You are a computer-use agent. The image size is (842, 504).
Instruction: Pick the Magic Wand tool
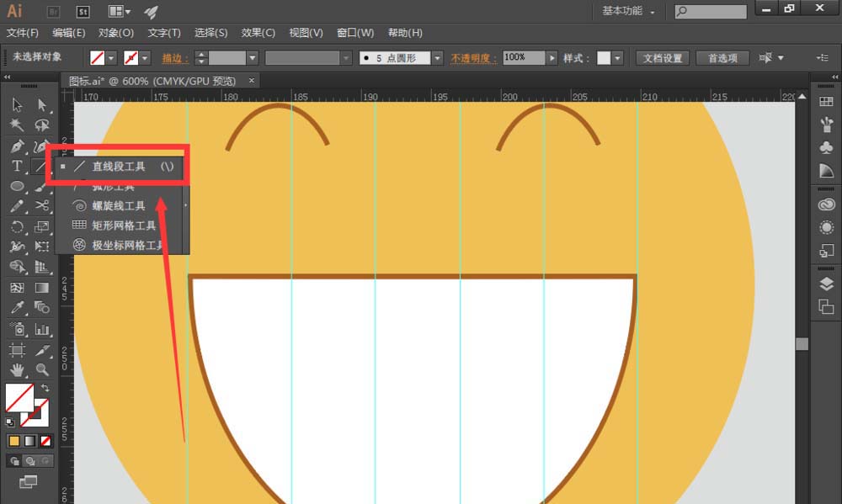tap(17, 125)
